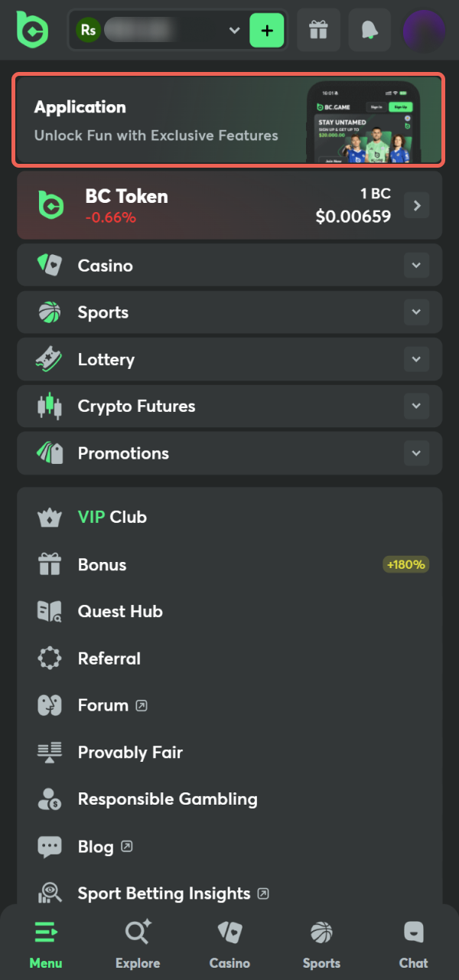Open the Blog external link
459x980 pixels.
point(96,846)
